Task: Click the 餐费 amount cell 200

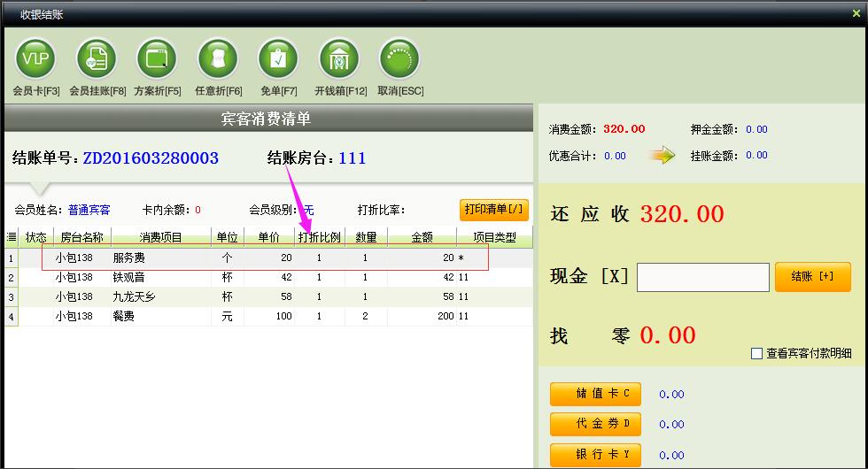Action: (x=446, y=317)
